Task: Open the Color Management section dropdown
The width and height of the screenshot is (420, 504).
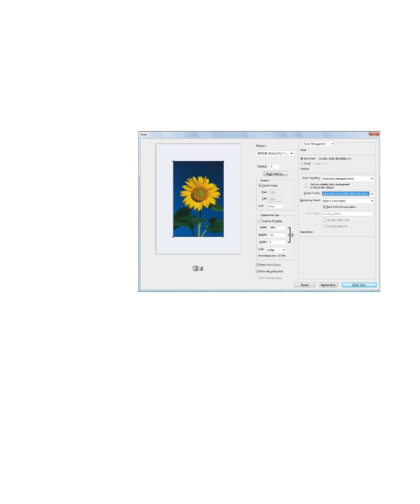Action: tap(319, 144)
